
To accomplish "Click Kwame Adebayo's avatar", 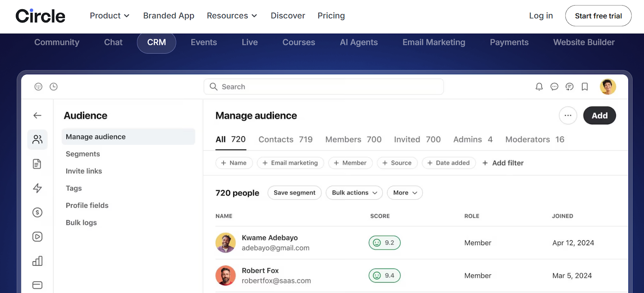I will point(225,243).
